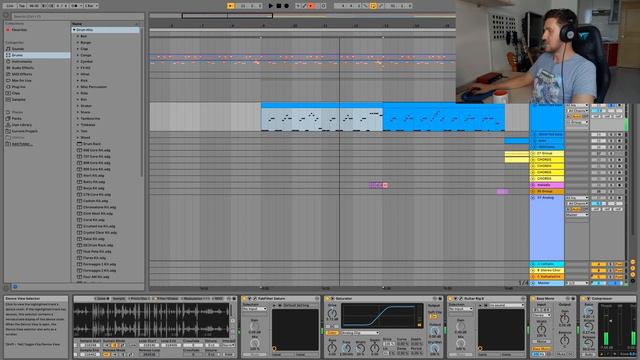Toggle the Guitar Rig 6 device activator
Viewport: 640px width, 360px height.
pos(451,299)
